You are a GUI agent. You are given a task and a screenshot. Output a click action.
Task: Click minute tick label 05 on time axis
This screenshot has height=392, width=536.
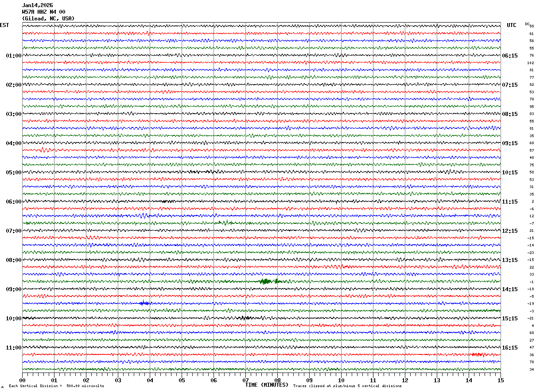pyautogui.click(x=182, y=380)
